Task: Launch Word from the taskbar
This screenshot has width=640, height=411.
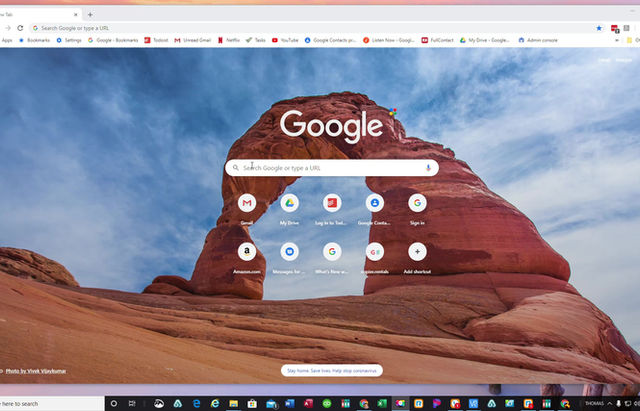Action: click(x=290, y=404)
